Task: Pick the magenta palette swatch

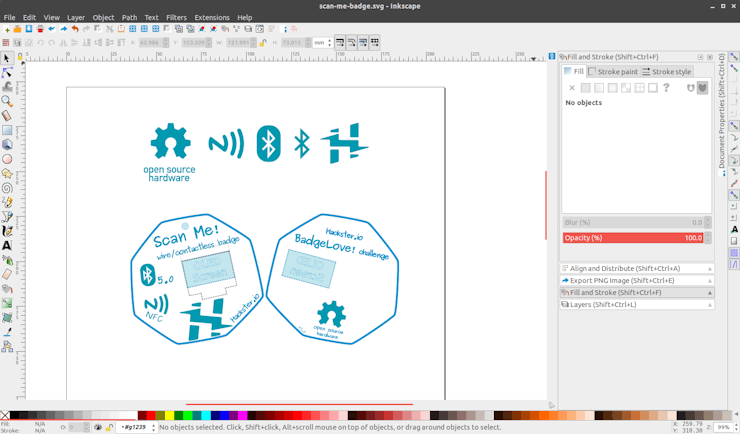Action: 243,416
